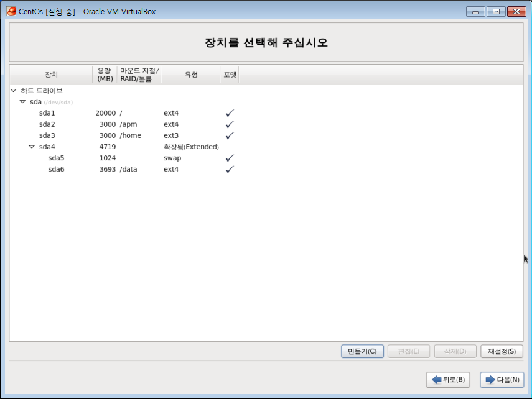Click the 만들기(C) create button

pos(362,351)
